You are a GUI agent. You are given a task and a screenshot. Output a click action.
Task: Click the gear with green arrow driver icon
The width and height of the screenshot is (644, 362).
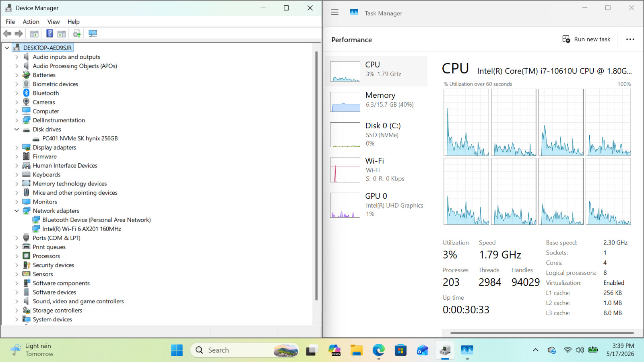point(77,34)
